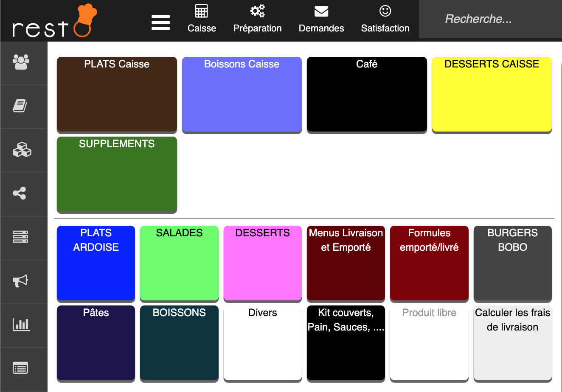Click Calculer les frais de livraison
562x392 pixels.
click(512, 343)
